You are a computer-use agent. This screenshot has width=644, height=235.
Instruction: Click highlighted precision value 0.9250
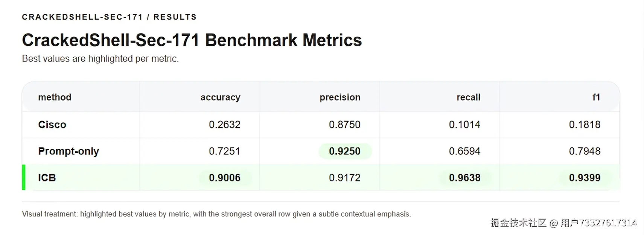[344, 151]
